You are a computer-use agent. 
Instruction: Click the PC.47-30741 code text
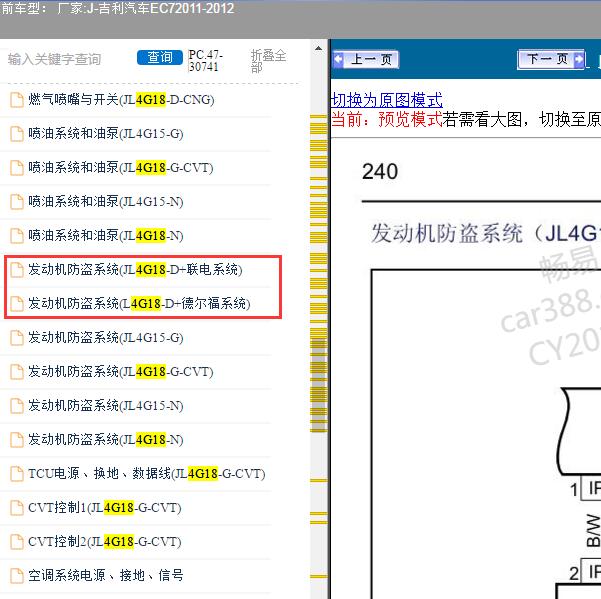click(206, 61)
